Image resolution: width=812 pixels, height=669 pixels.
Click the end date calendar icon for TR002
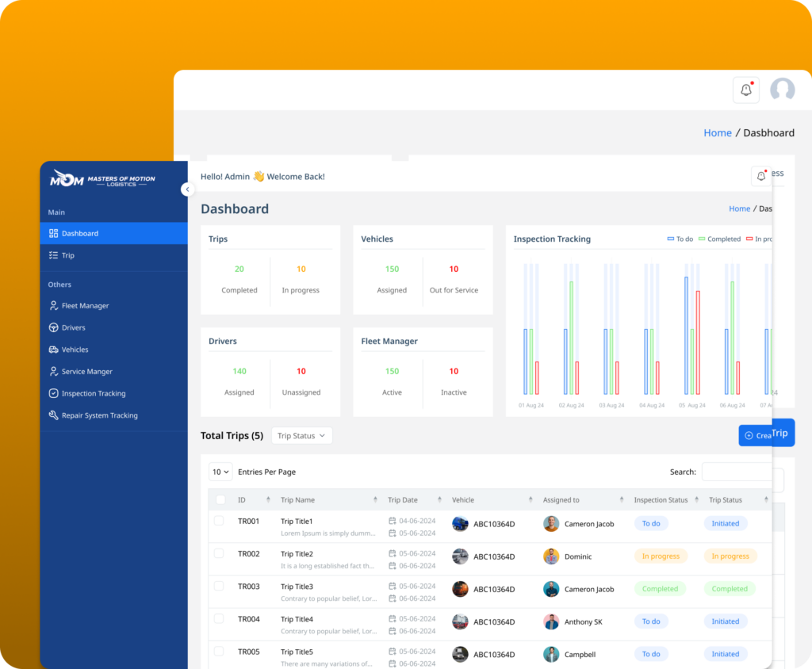coord(393,566)
